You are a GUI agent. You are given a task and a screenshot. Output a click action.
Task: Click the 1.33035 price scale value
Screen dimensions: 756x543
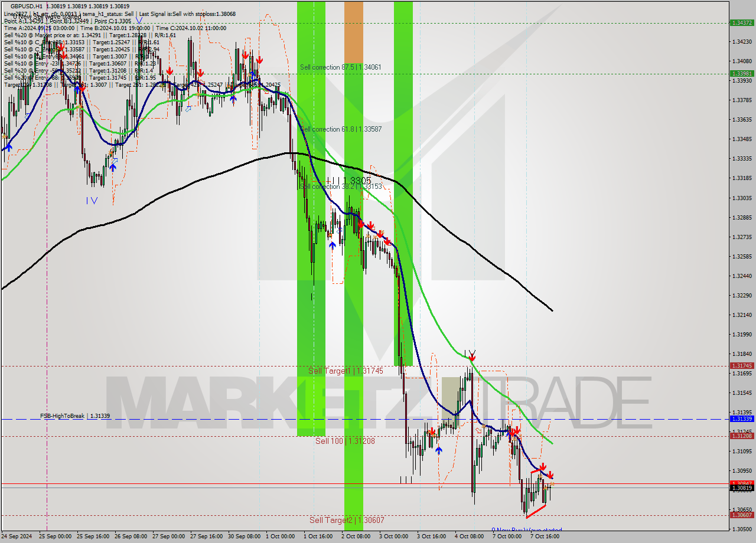click(742, 198)
